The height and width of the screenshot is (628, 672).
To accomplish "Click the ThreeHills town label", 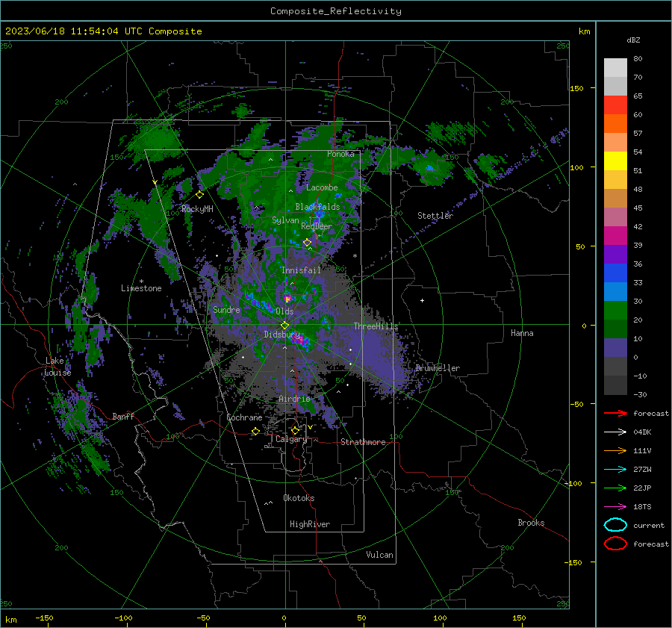I will [376, 326].
